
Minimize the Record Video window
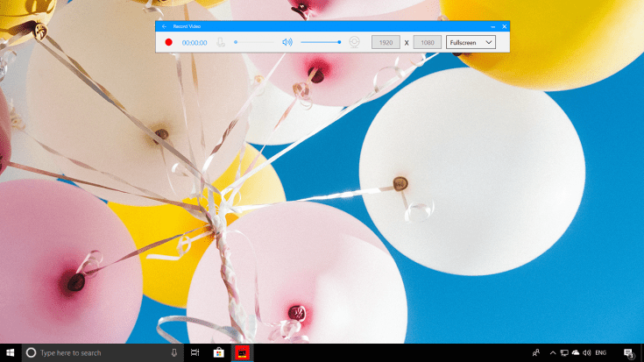point(493,26)
